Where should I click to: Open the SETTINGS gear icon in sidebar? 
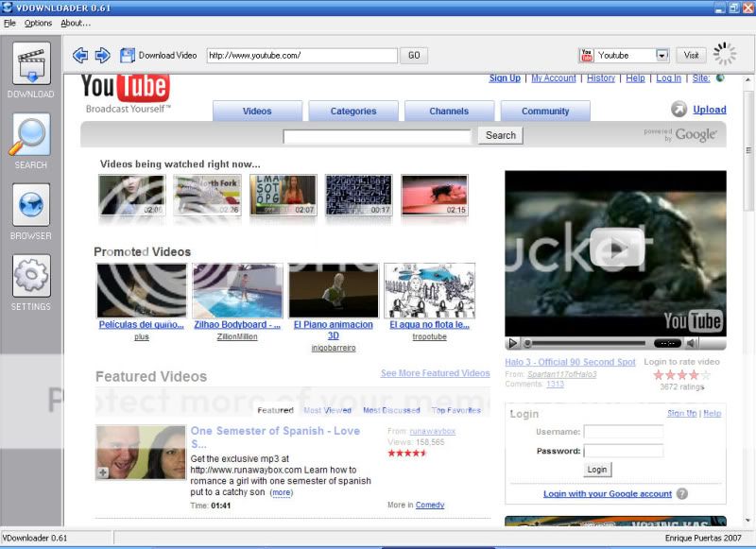(x=31, y=276)
